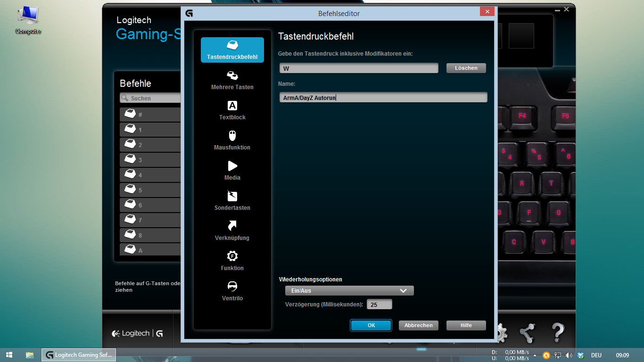Click the Logitech Gaming Software taskbar button
This screenshot has height=362, width=644.
pyautogui.click(x=79, y=355)
